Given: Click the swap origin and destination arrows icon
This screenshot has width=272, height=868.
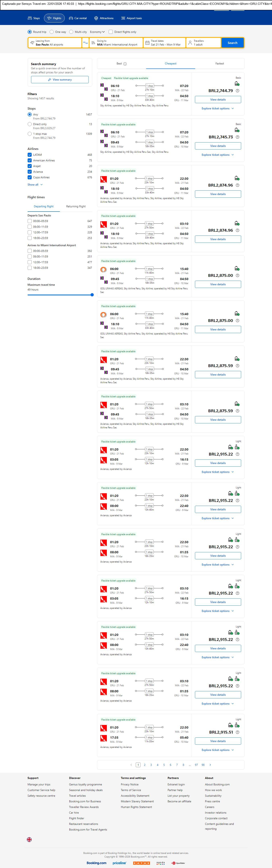Looking at the screenshot, I should (x=85, y=43).
